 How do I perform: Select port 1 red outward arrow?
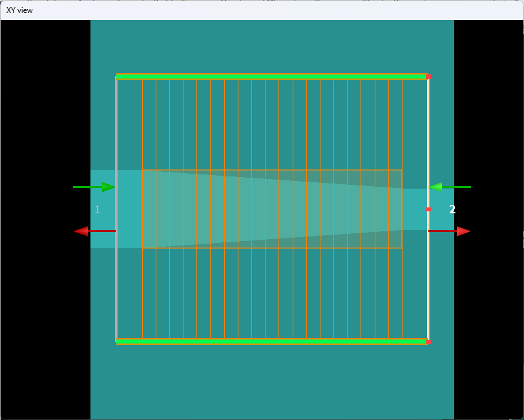click(95, 231)
